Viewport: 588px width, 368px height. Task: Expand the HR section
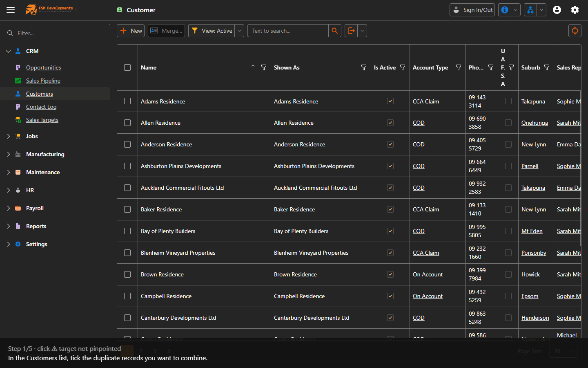point(8,190)
